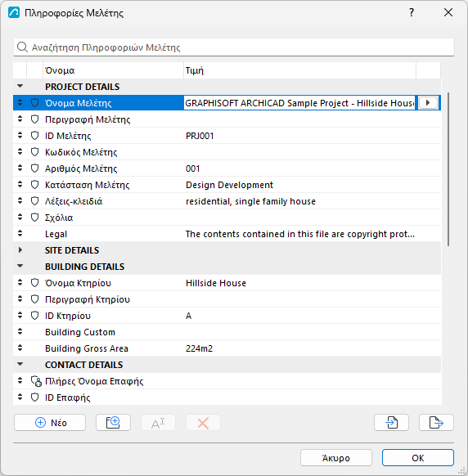Click the shield icon beside Αριθμός Μελέτης

pos(34,168)
